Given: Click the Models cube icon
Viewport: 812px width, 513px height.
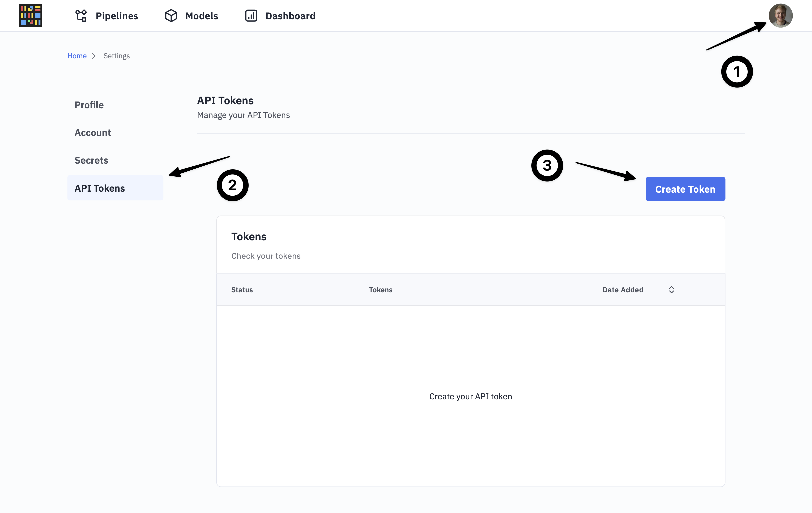Looking at the screenshot, I should (171, 16).
